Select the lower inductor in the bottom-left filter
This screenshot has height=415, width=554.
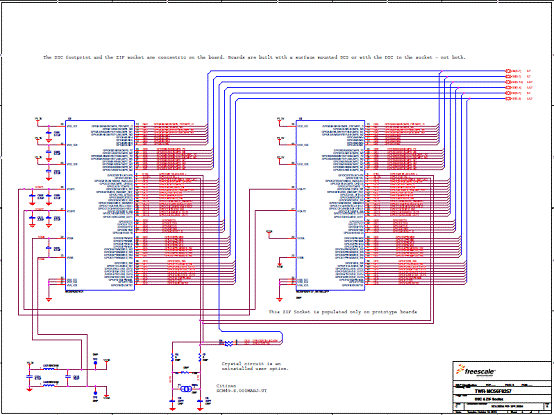click(x=50, y=386)
